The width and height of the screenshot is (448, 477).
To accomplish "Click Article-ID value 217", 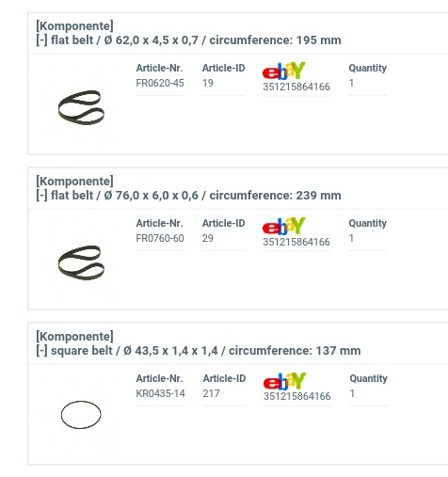I will point(211,393).
